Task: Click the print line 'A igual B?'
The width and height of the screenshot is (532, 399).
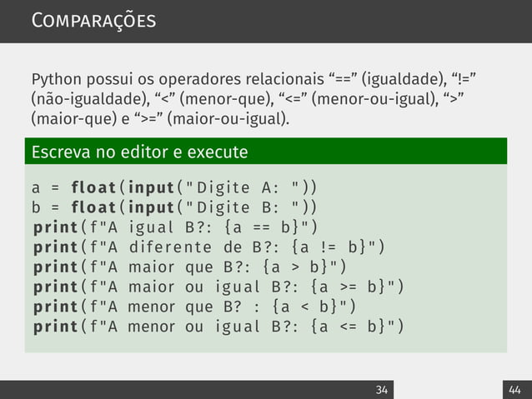Action: (x=175, y=227)
